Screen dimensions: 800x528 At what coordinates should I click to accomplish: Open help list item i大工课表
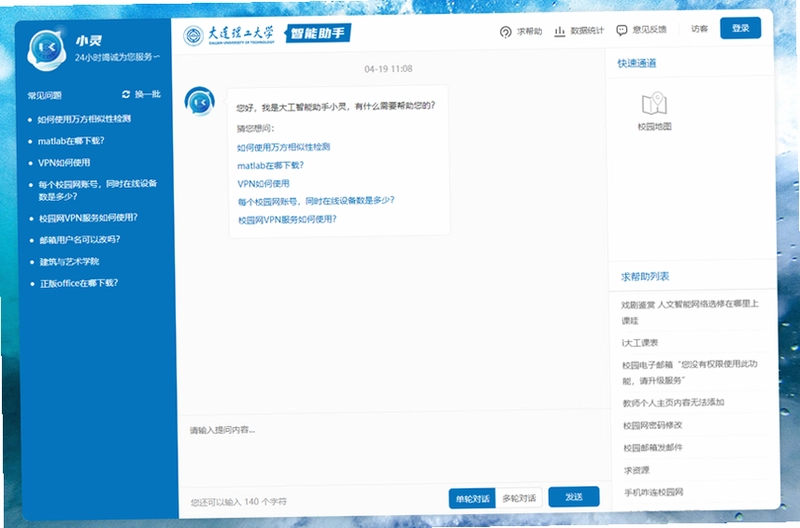click(x=640, y=343)
